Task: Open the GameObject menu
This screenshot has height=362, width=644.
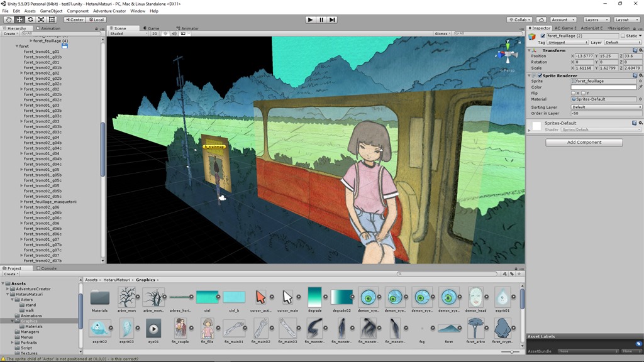Action: click(x=51, y=11)
